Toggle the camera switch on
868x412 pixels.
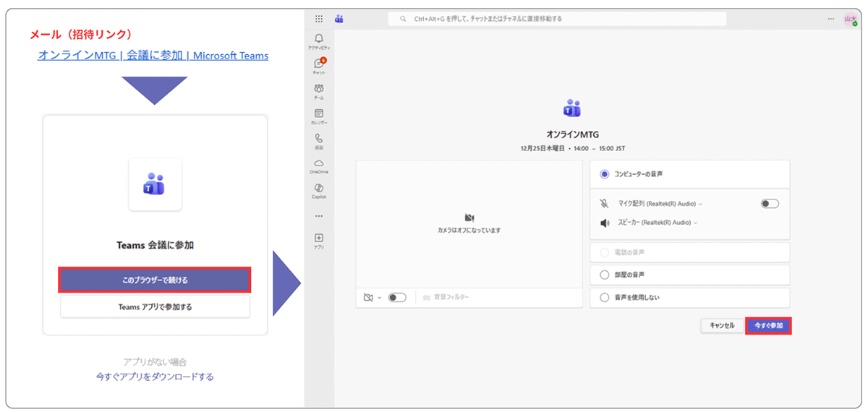pos(397,297)
